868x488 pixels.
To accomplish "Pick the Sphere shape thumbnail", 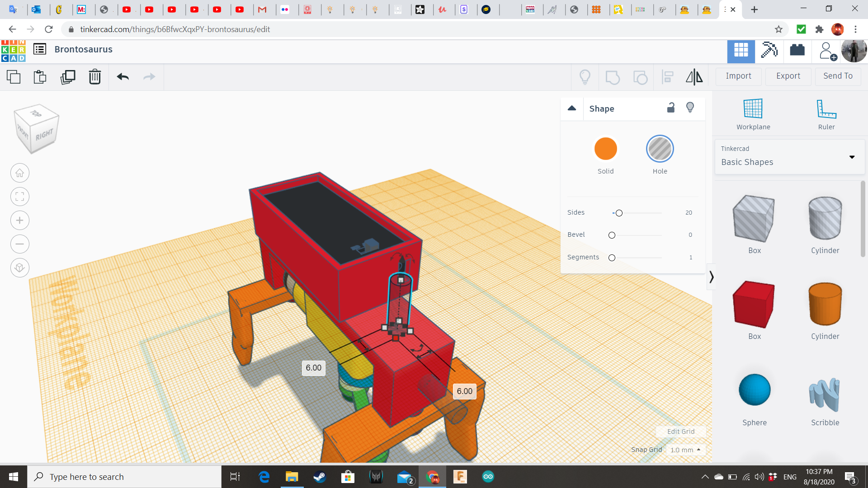I will click(754, 390).
